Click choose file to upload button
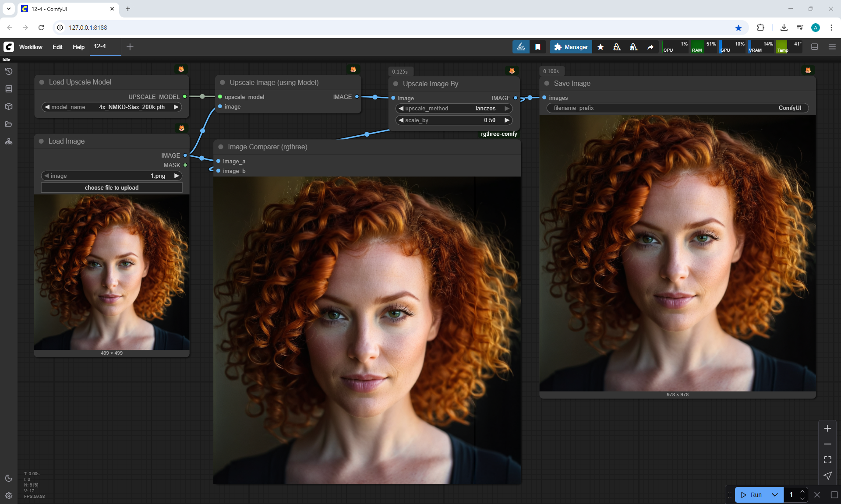Viewport: 841px width, 504px height. (112, 187)
